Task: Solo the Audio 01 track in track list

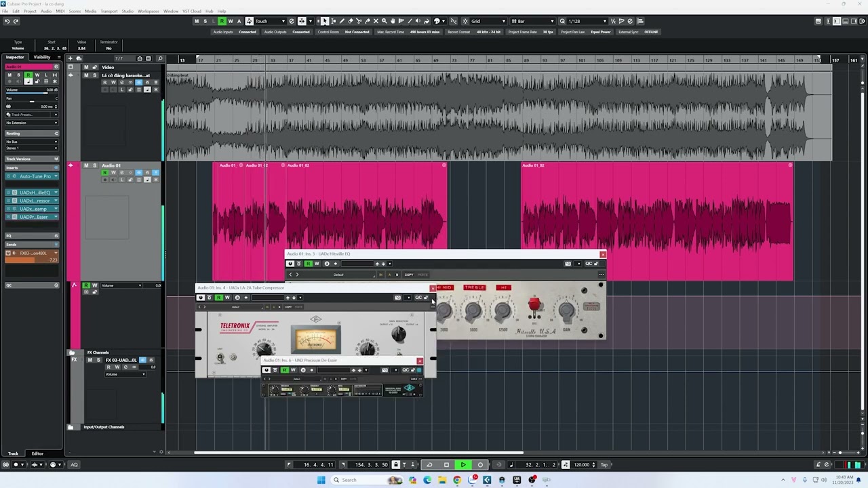Action: coord(94,165)
